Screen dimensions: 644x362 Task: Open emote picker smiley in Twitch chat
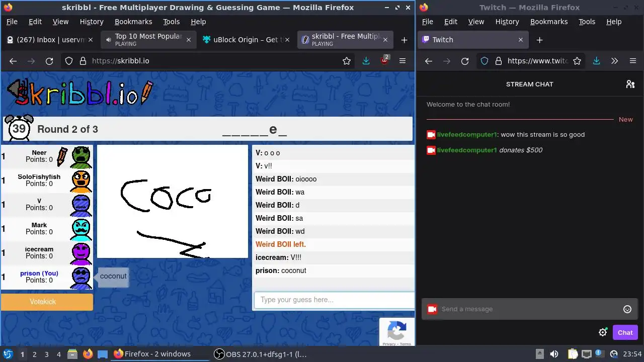click(627, 309)
